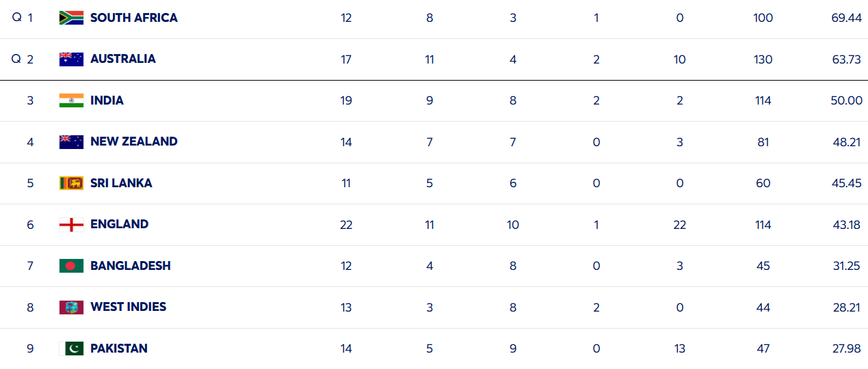Screen dimensions: 868x369
Task: Open the WEST INDIES team link
Action: [128, 307]
